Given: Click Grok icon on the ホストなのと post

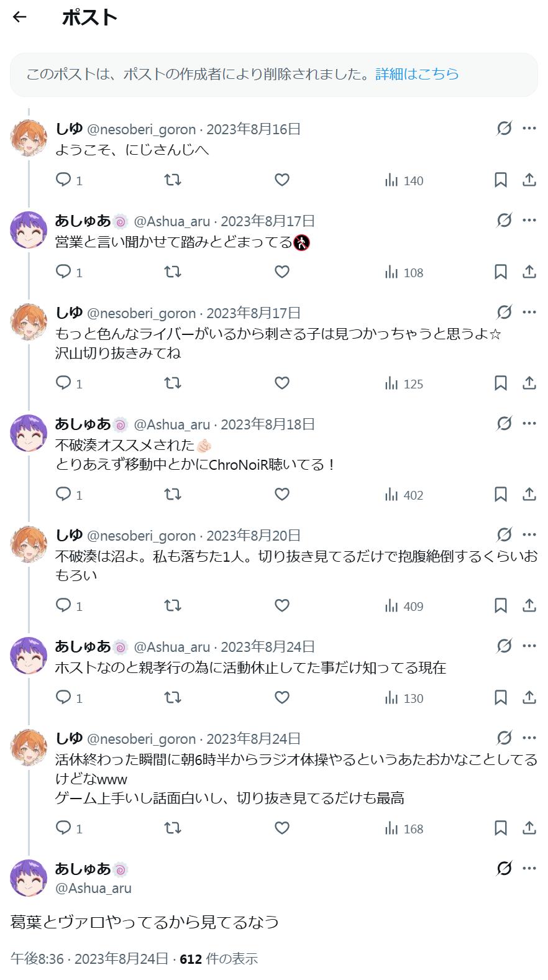Looking at the screenshot, I should pos(504,646).
